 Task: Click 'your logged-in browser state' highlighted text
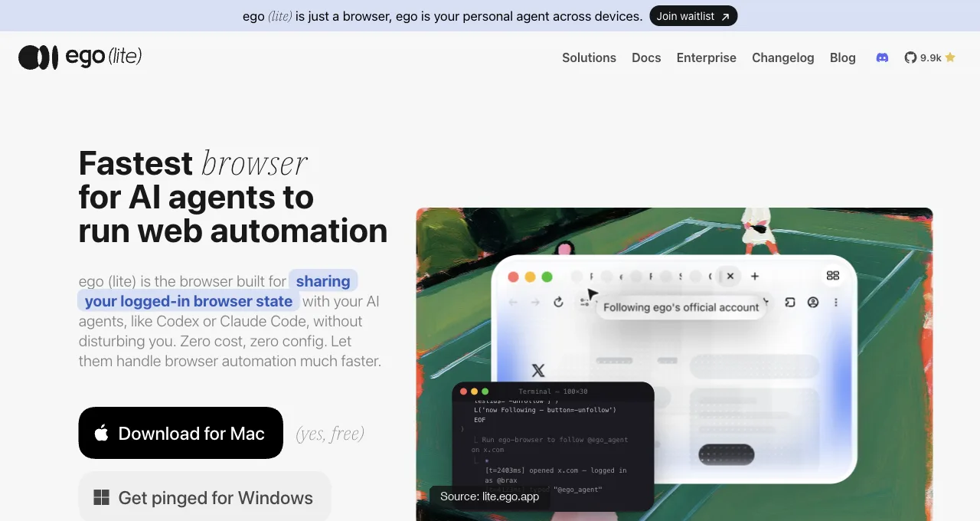pos(188,301)
